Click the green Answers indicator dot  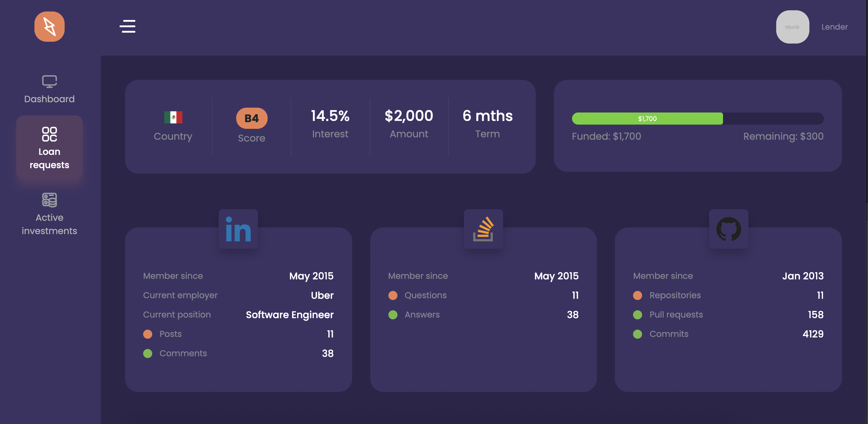(393, 315)
